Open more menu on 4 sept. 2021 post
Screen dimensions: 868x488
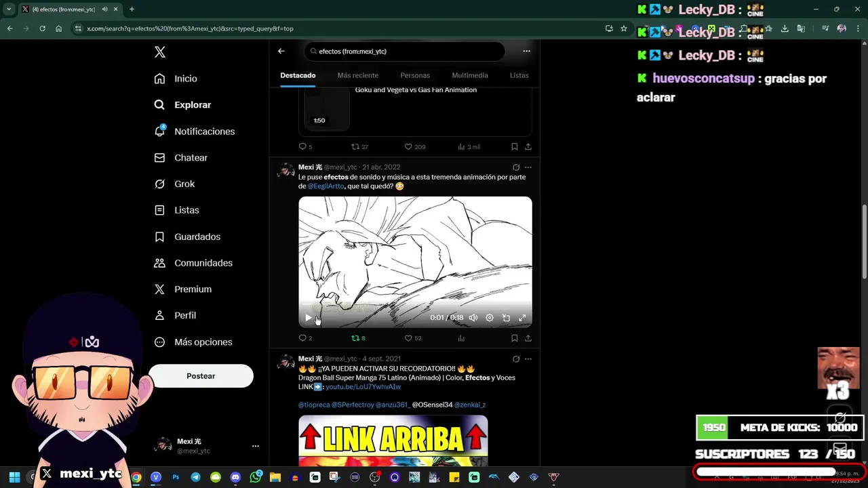(528, 359)
